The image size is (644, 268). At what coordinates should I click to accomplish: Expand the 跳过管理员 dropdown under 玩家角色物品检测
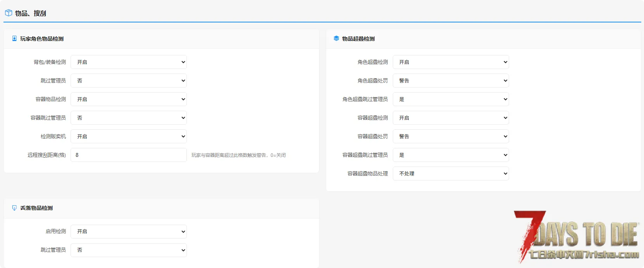pyautogui.click(x=129, y=81)
